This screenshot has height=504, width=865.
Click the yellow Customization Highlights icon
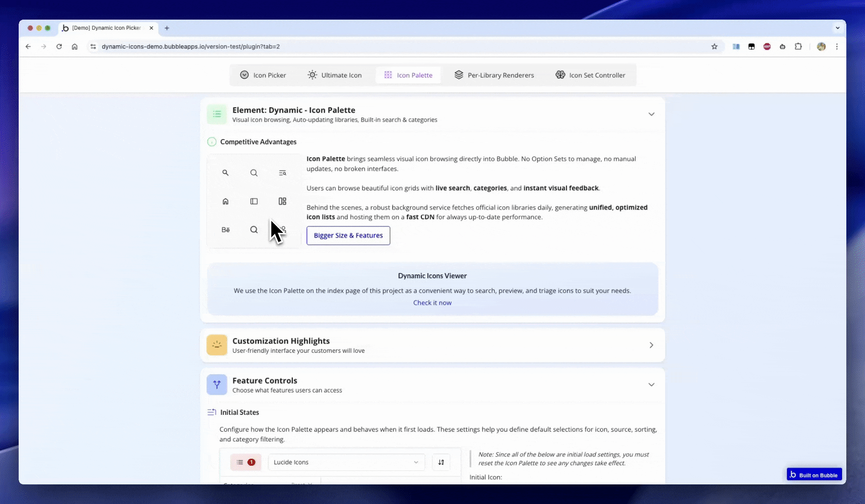pyautogui.click(x=217, y=345)
